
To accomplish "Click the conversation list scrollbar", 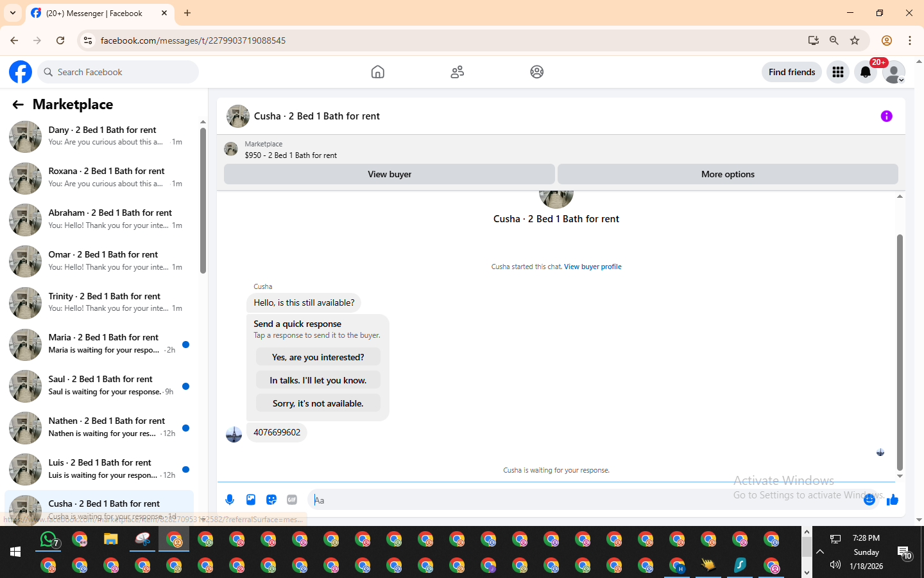I will (203, 200).
